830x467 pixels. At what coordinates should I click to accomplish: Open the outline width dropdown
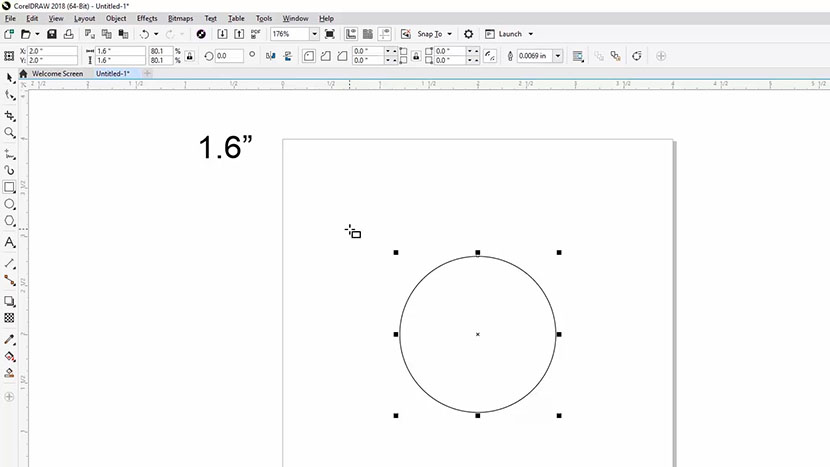coord(558,56)
